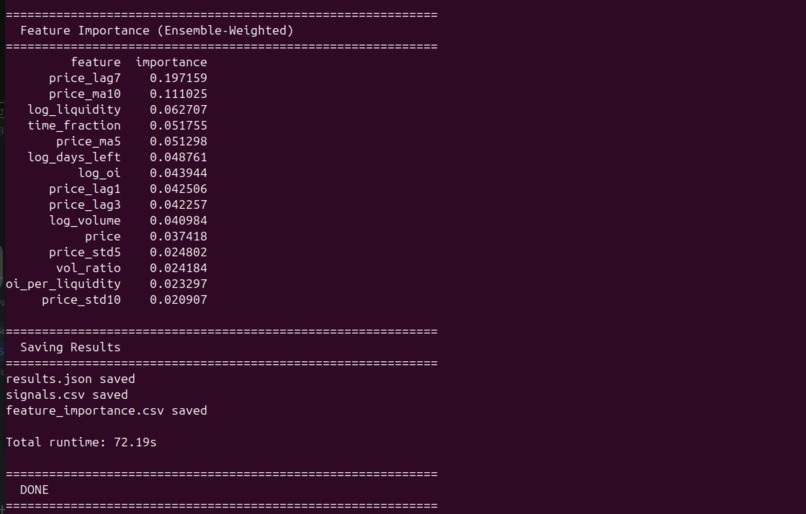Click the price_std10 feature name
Screen dimensions: 806x514
[x=81, y=300]
